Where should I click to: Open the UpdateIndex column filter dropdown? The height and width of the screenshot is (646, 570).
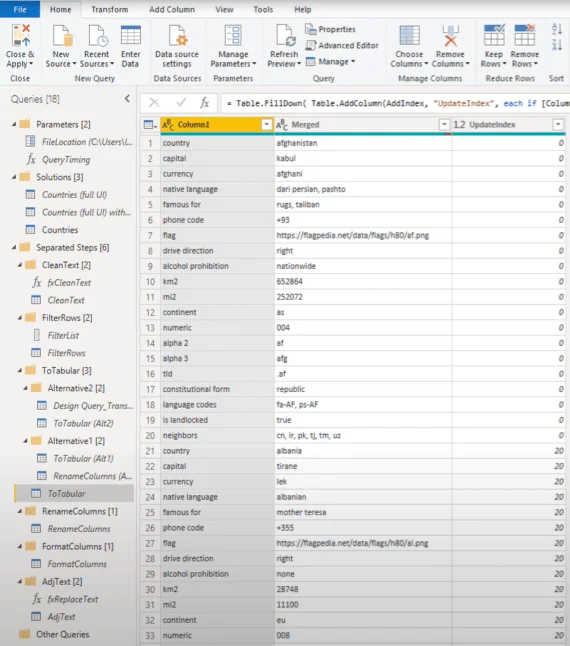click(x=558, y=124)
